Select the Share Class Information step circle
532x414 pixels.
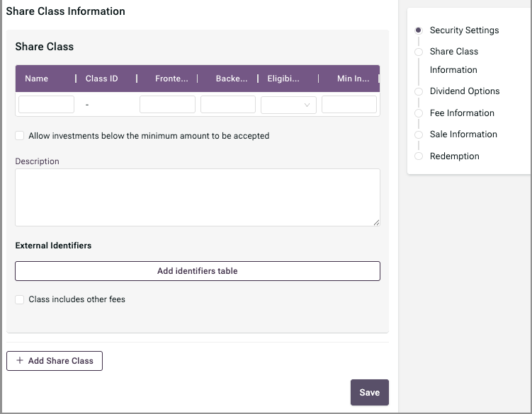click(419, 52)
